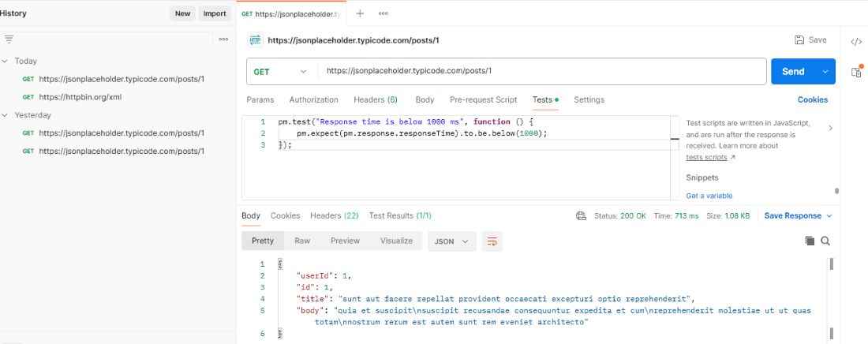Open the tab bar more options ellipsis
This screenshot has height=344, width=868.
pyautogui.click(x=383, y=14)
